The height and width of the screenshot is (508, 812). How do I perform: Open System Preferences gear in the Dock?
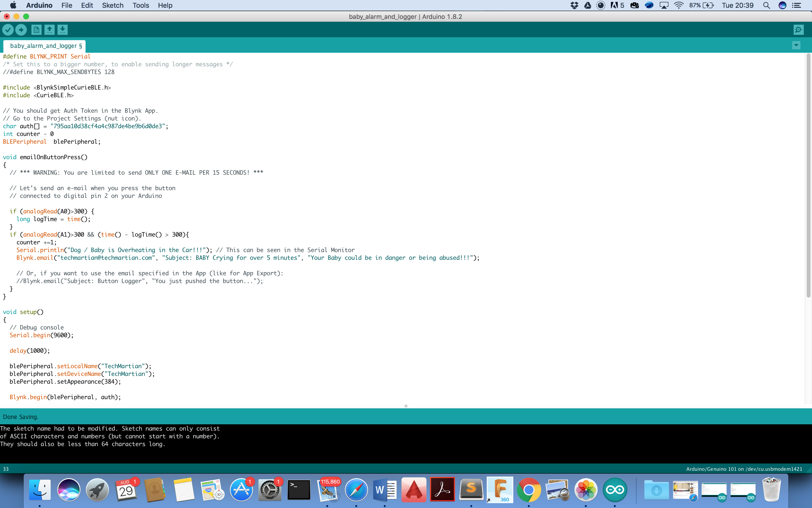coord(270,490)
